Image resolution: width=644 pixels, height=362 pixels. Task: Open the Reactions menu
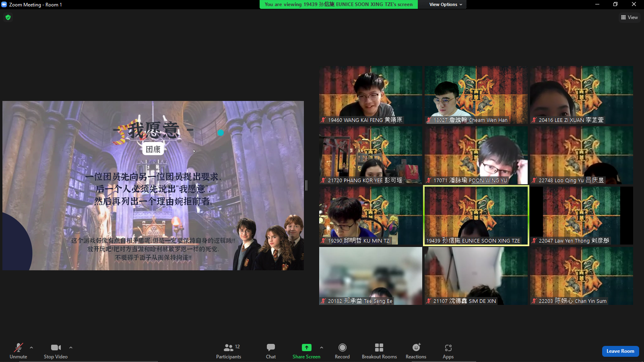pyautogui.click(x=416, y=351)
